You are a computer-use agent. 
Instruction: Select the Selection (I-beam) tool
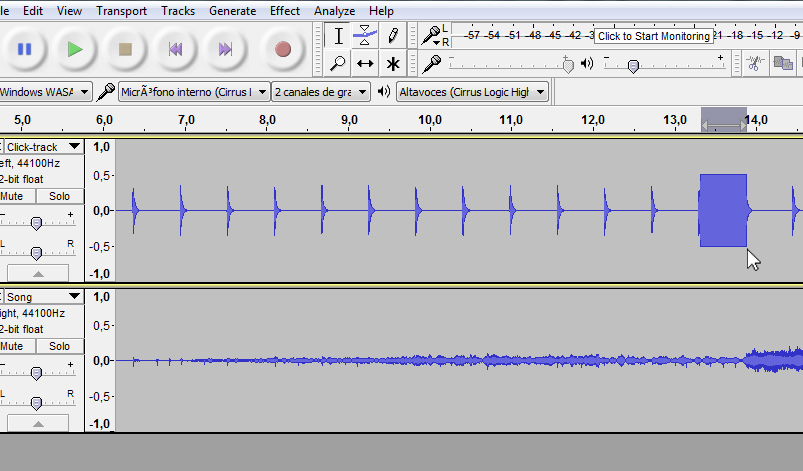pos(338,36)
